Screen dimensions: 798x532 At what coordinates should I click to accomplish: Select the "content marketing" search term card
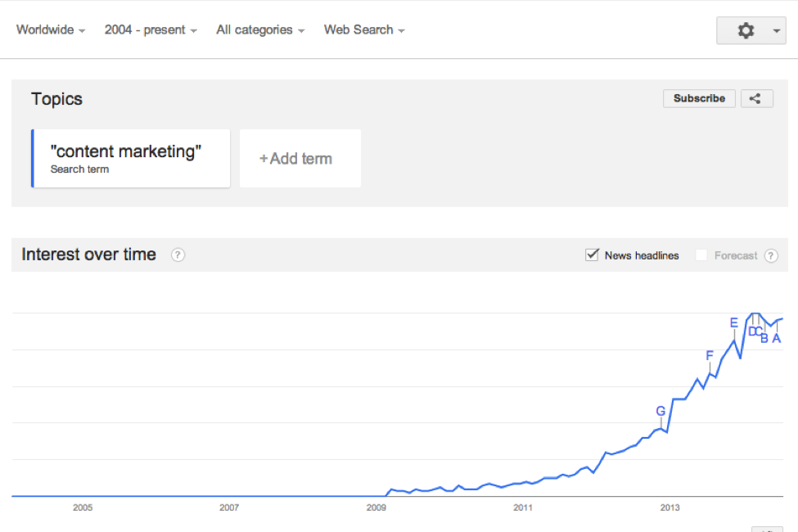(131, 158)
